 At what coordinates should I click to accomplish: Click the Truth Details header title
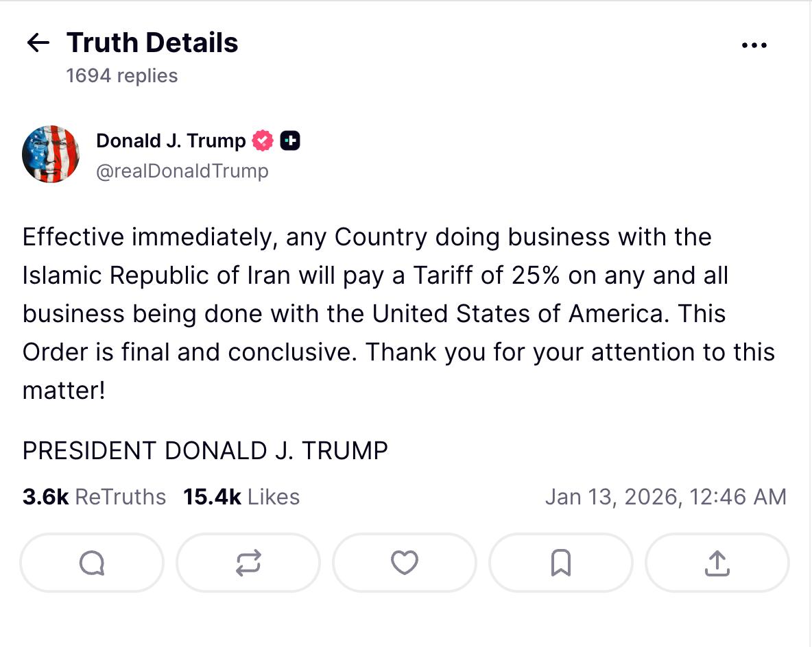coord(152,42)
